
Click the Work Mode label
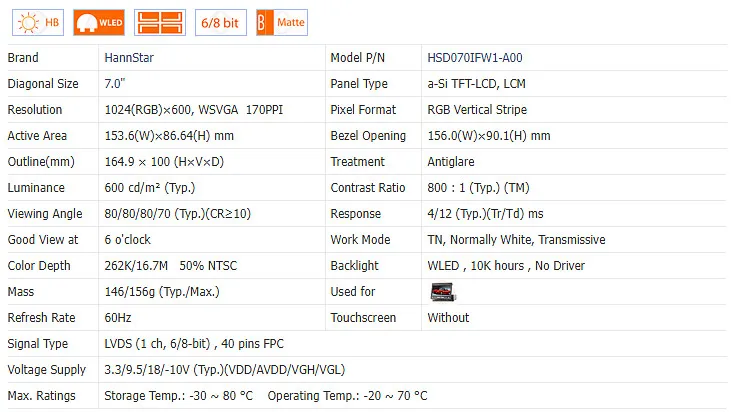[x=360, y=240]
